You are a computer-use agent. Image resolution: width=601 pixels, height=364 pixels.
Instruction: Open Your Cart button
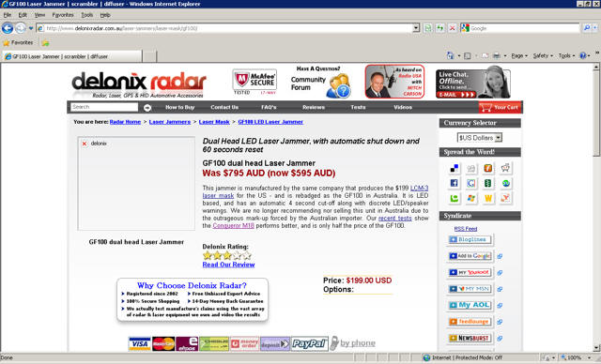point(501,108)
